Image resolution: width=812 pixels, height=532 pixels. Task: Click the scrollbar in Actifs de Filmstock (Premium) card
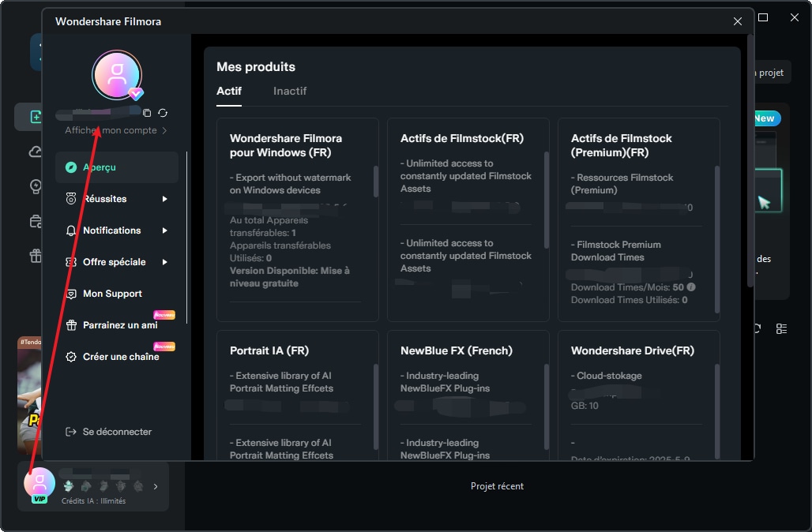(x=717, y=239)
